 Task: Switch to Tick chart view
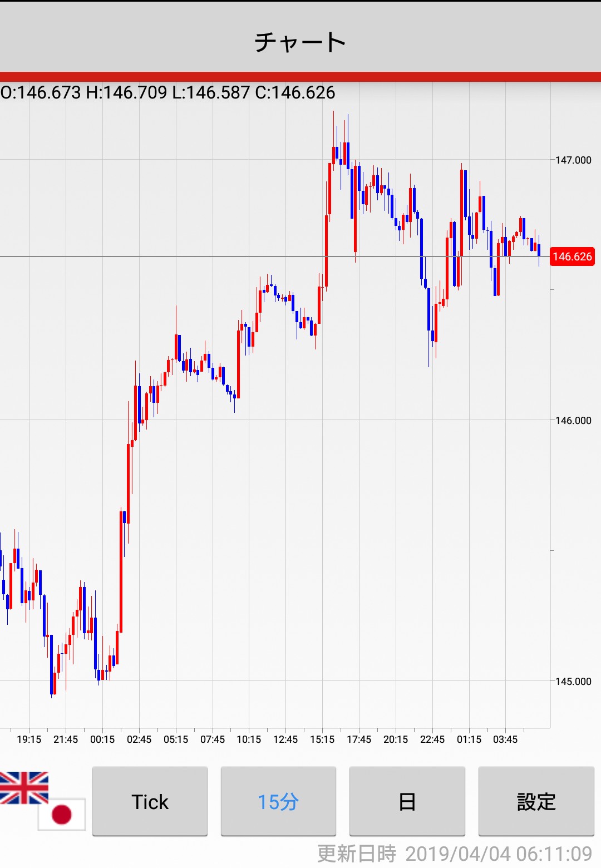150,801
